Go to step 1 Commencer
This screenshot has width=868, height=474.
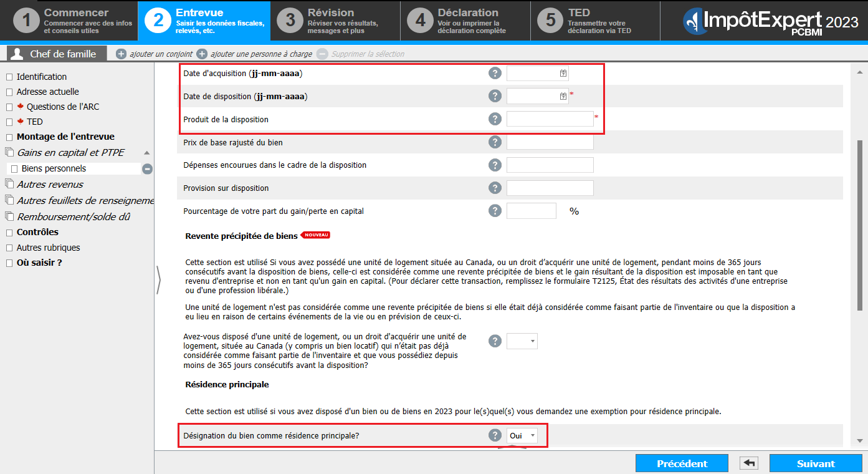pos(72,21)
